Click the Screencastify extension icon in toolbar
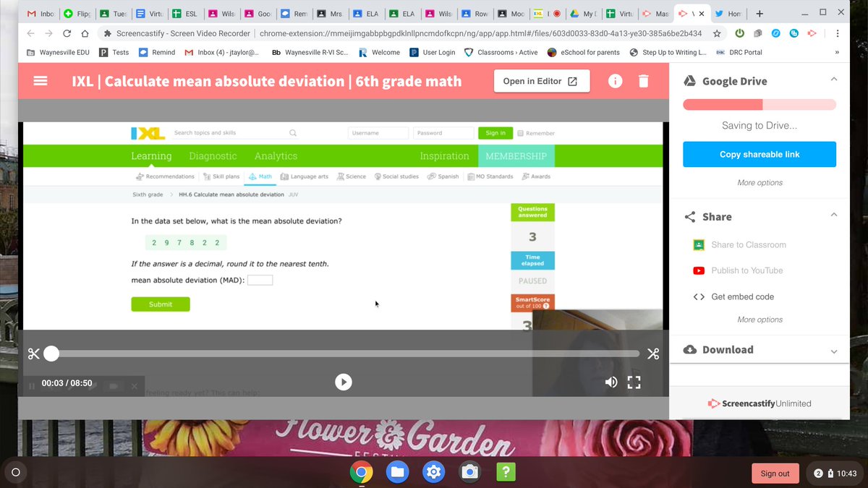This screenshot has width=868, height=488. tap(812, 33)
